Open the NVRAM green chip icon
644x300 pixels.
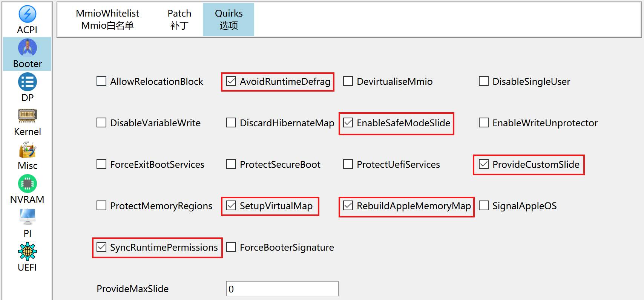[27, 184]
